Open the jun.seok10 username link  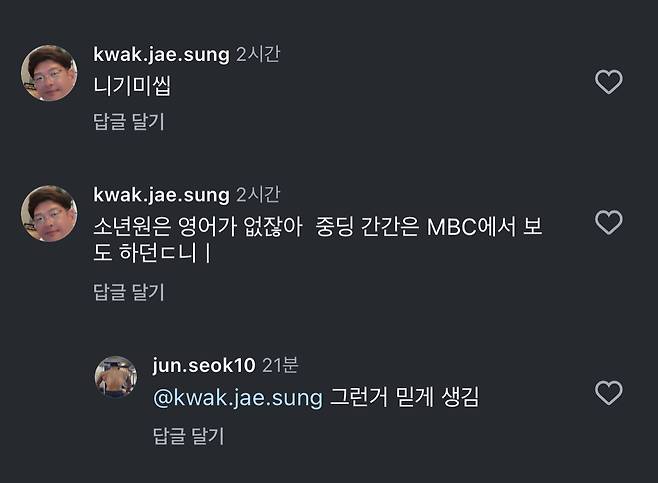[x=204, y=365]
